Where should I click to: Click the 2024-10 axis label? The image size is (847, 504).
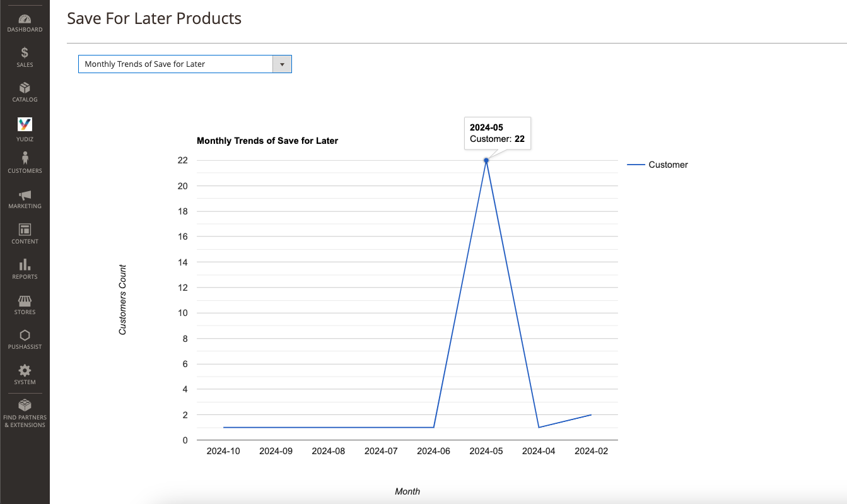click(223, 451)
